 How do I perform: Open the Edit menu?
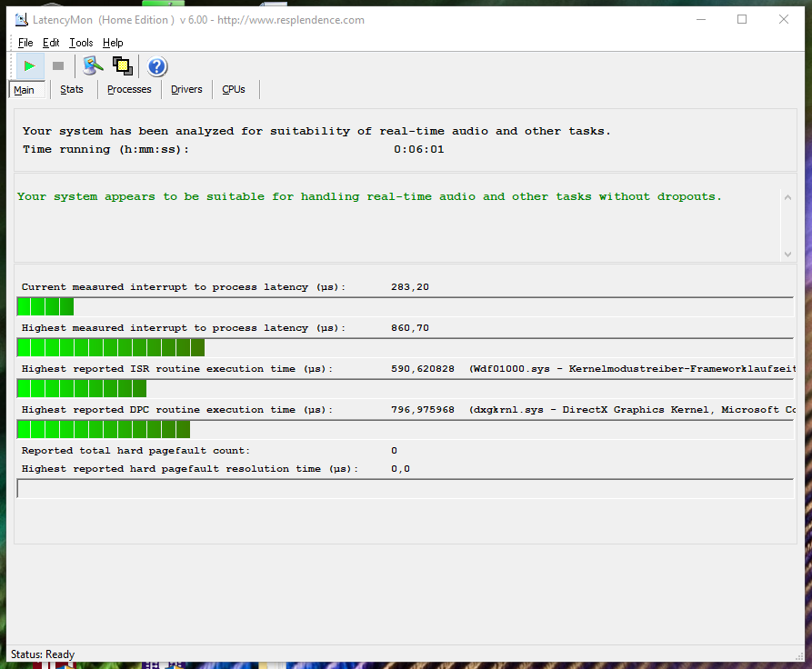click(51, 43)
